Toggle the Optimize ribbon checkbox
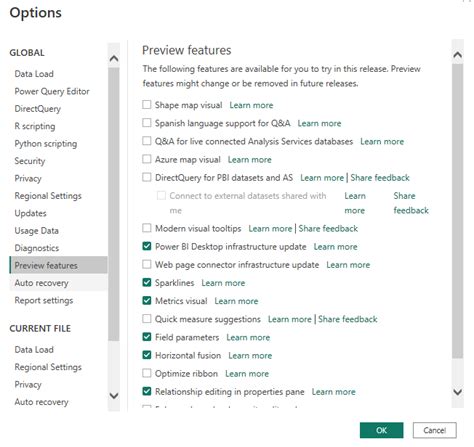 (x=147, y=373)
